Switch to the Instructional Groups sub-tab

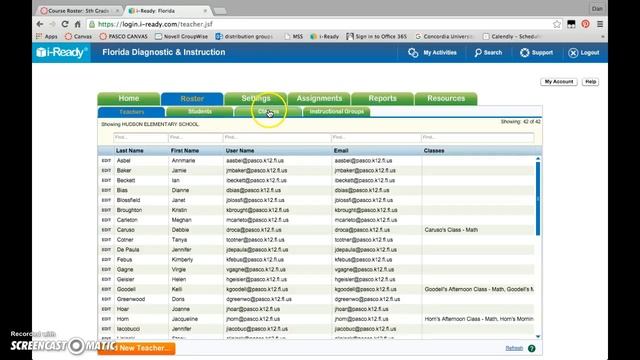pyautogui.click(x=336, y=111)
